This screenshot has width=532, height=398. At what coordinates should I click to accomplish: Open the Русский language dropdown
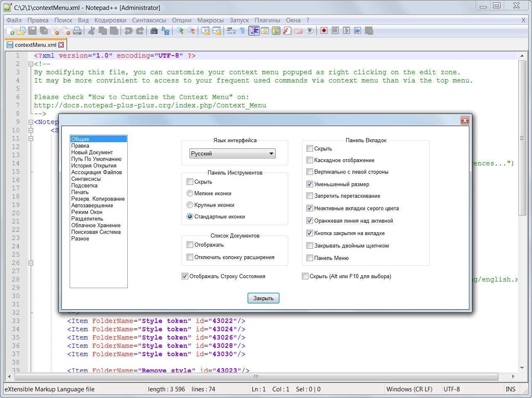pos(233,153)
